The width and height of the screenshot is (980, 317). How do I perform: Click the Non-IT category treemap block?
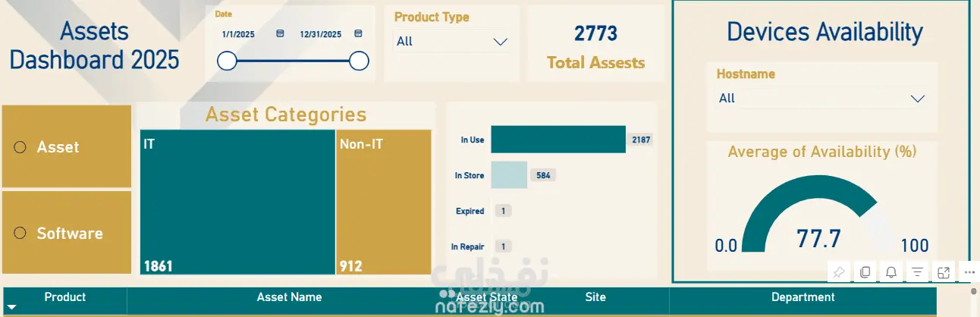(x=383, y=202)
